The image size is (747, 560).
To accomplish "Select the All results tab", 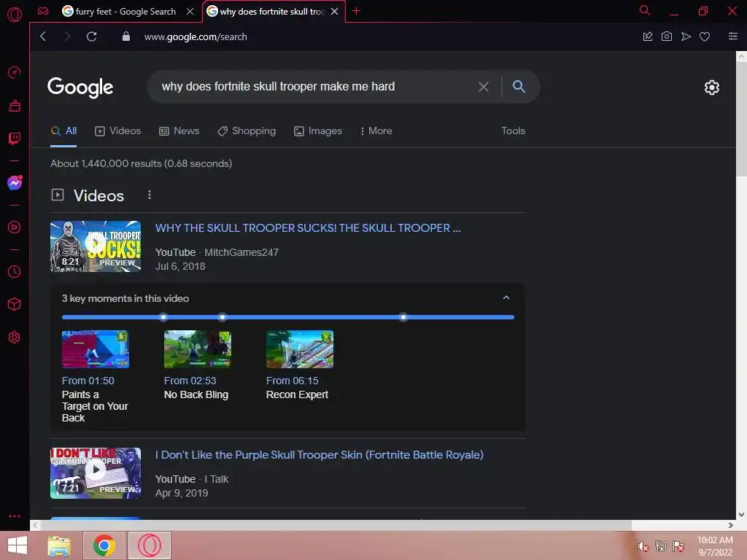I will pyautogui.click(x=64, y=131).
